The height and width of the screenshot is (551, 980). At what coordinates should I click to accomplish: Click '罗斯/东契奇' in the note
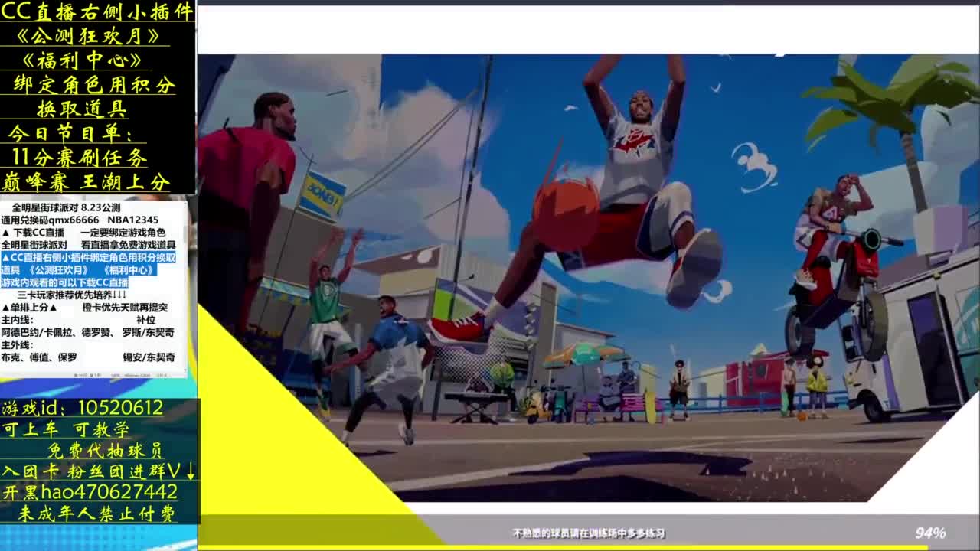point(148,332)
